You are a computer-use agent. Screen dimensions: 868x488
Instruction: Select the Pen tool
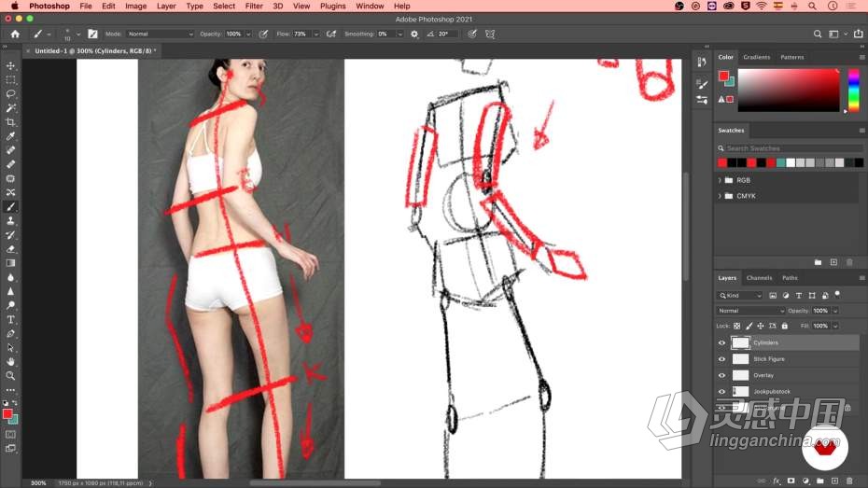[10, 334]
